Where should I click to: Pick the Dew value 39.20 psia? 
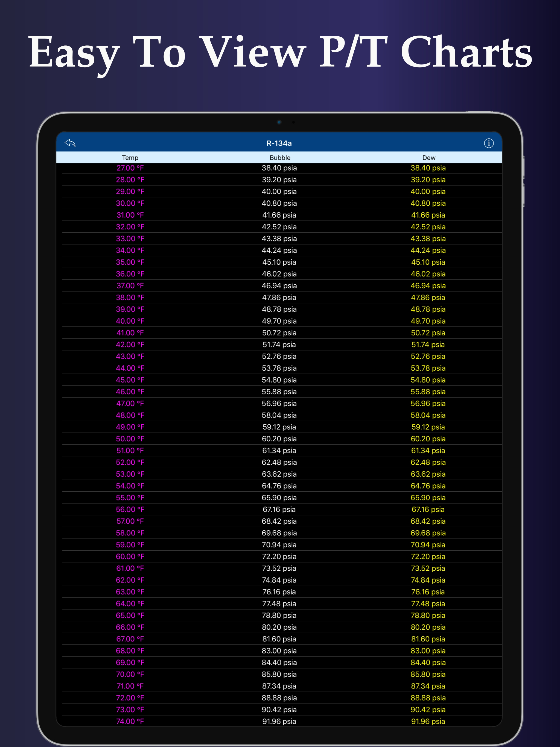coord(428,180)
